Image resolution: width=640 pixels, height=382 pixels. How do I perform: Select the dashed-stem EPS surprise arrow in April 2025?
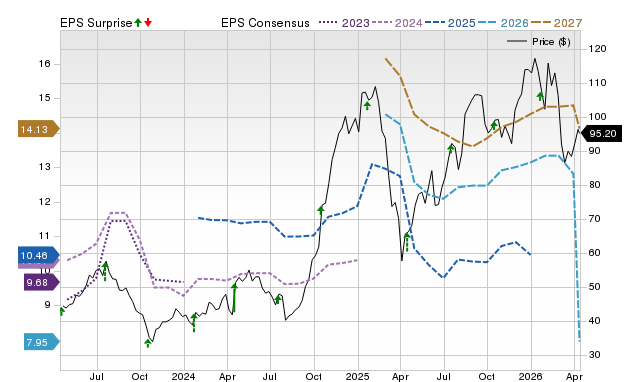(x=407, y=242)
